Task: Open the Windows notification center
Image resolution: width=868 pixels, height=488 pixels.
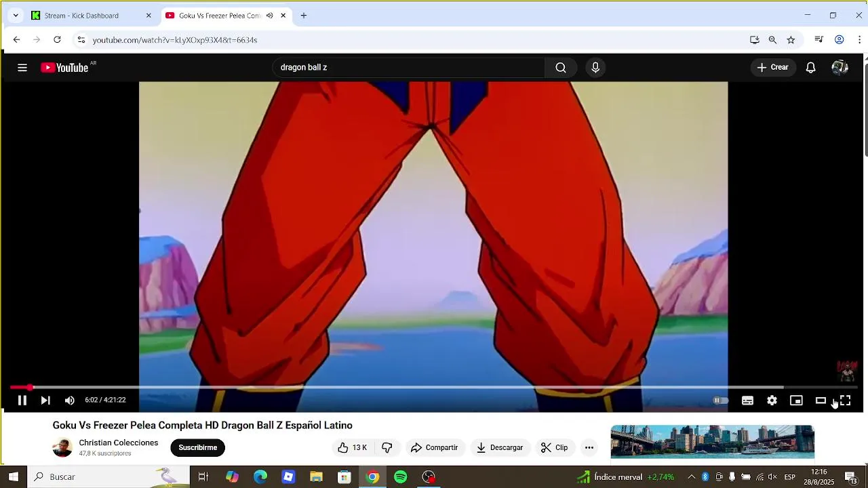Action: point(850,476)
